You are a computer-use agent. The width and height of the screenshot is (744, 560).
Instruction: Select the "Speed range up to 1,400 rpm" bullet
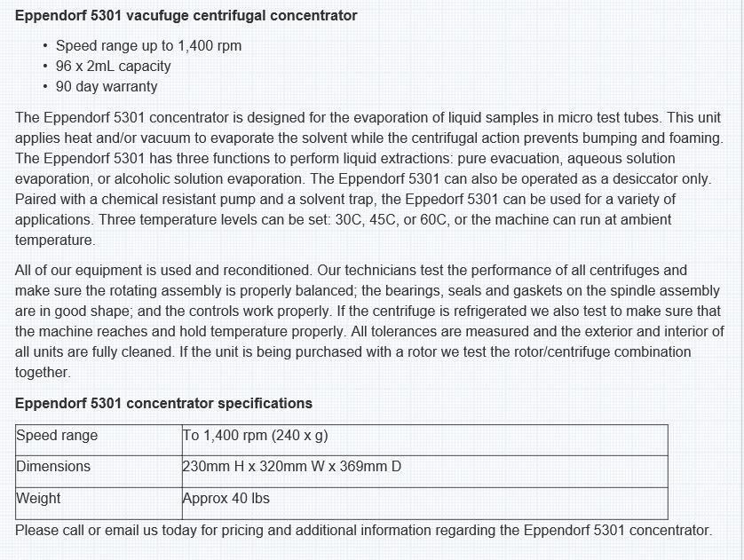pos(148,45)
